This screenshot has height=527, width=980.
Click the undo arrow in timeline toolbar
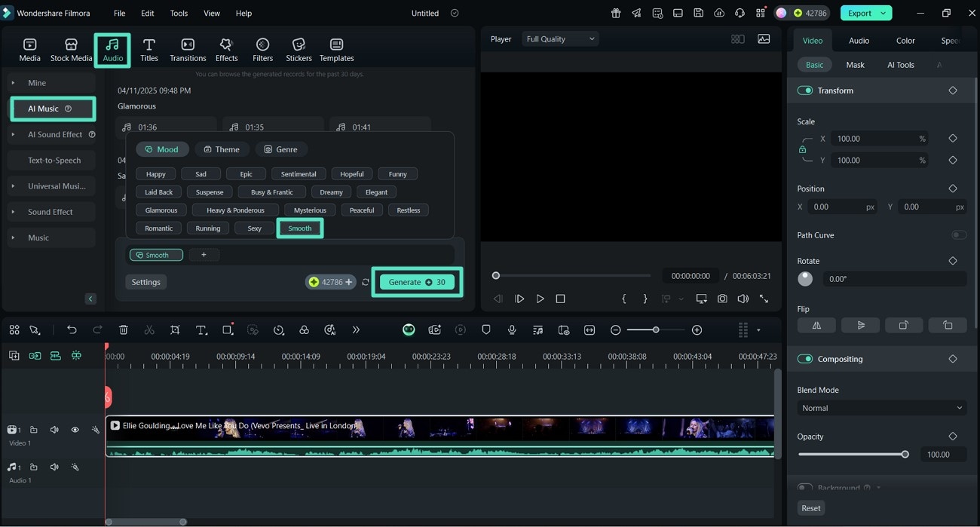pyautogui.click(x=72, y=329)
